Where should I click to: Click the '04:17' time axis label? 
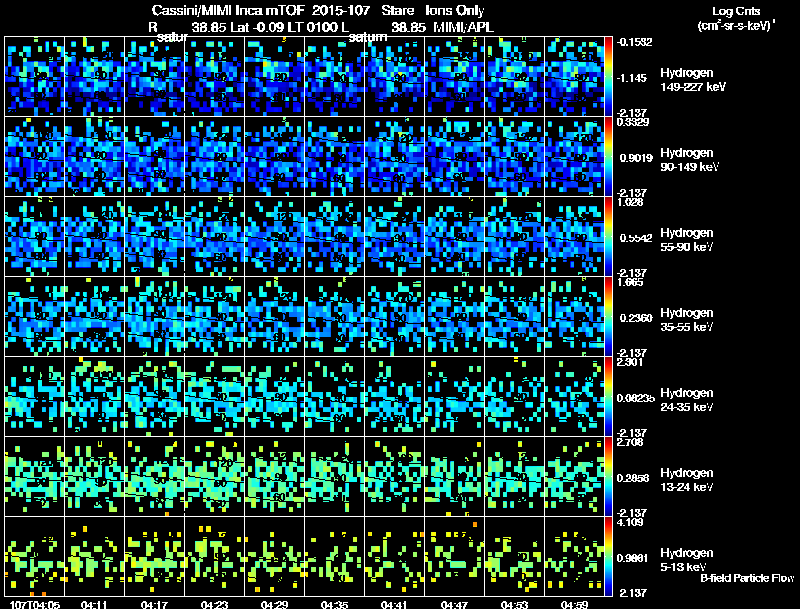tap(154, 604)
